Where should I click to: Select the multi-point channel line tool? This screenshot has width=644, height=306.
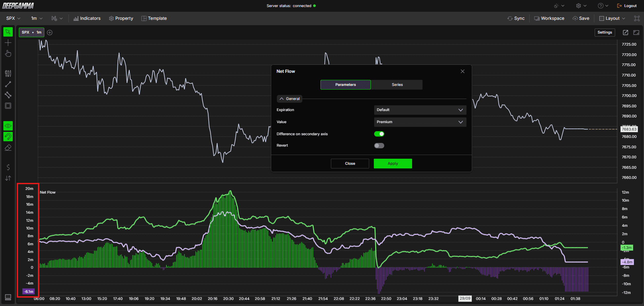[8, 95]
